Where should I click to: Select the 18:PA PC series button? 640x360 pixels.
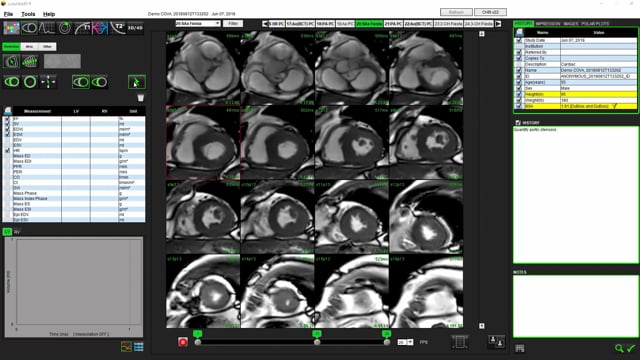pos(325,24)
